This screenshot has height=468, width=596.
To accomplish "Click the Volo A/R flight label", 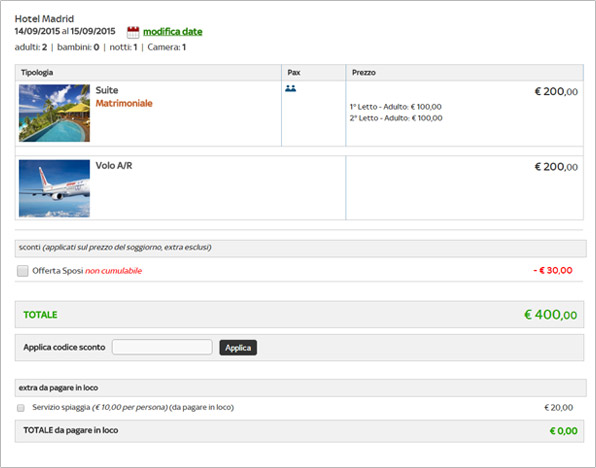I will [114, 166].
